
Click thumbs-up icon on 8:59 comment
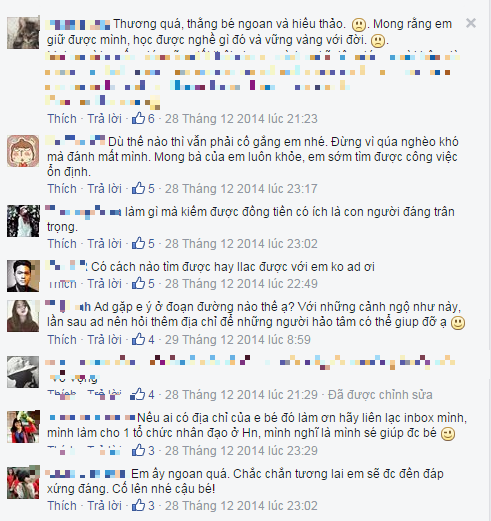138,339
